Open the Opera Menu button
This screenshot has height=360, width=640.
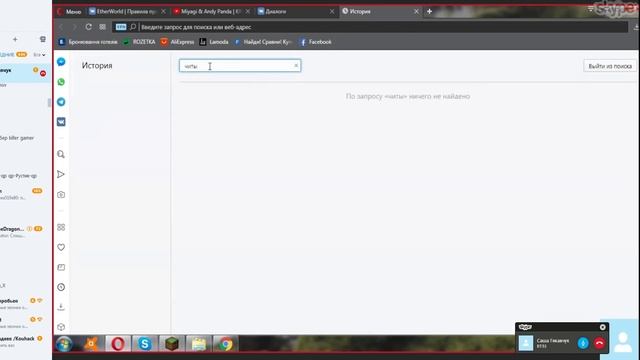pyautogui.click(x=69, y=11)
